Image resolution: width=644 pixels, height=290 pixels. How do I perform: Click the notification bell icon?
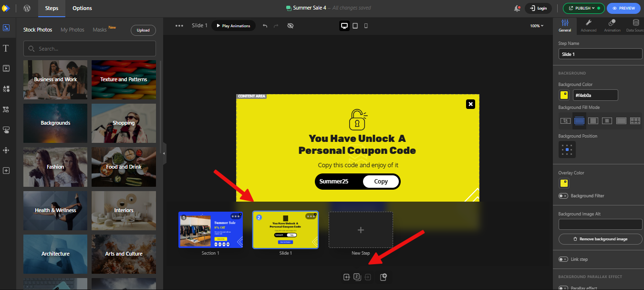(517, 8)
